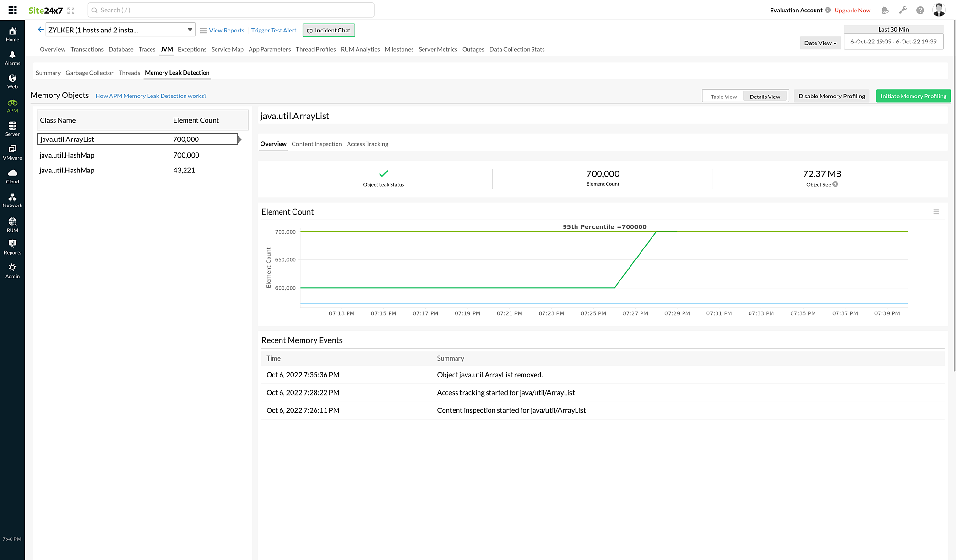The width and height of the screenshot is (956, 560).
Task: Open the Alarms section in the sidebar
Action: (x=12, y=56)
